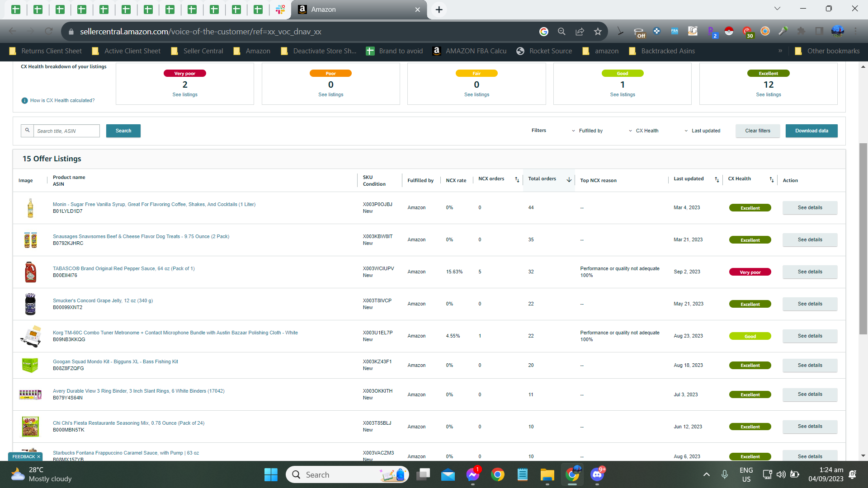Open a new browser tab

[x=439, y=9]
